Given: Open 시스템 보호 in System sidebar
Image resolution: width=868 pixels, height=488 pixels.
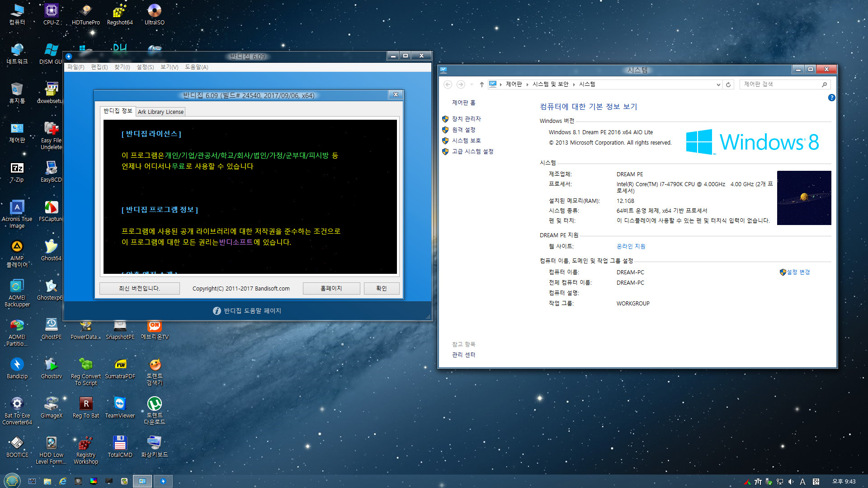Looking at the screenshot, I should (x=466, y=141).
